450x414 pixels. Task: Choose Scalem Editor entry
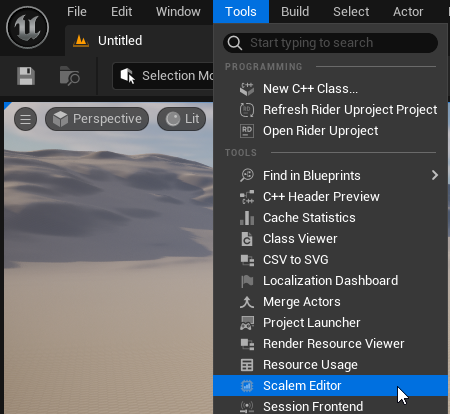(330, 386)
